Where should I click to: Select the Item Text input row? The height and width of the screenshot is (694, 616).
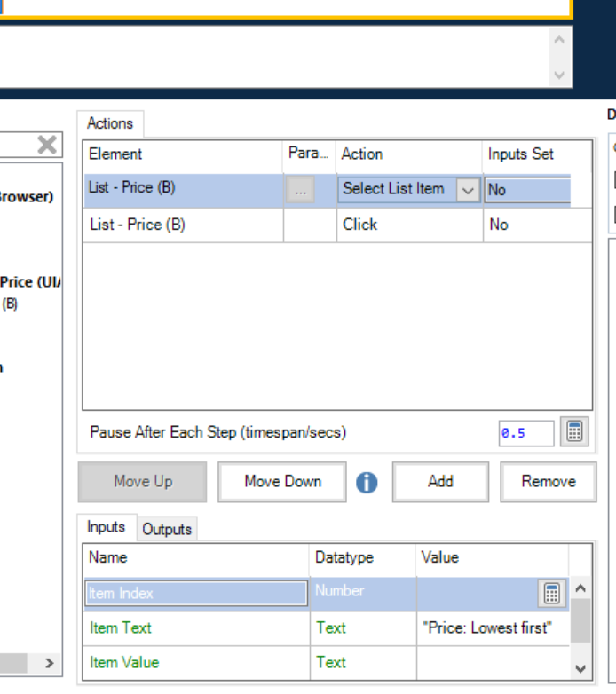[326, 628]
